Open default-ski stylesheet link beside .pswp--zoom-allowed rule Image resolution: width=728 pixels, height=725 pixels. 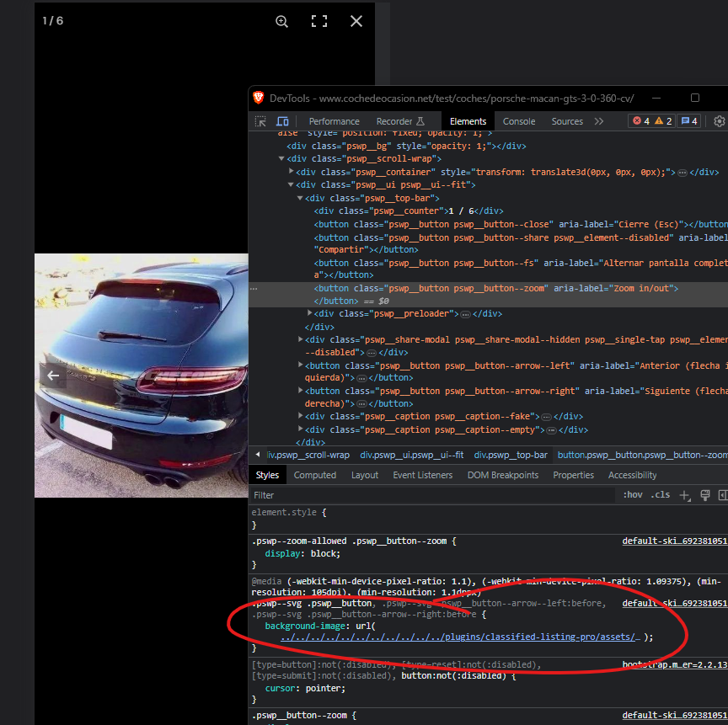click(675, 541)
